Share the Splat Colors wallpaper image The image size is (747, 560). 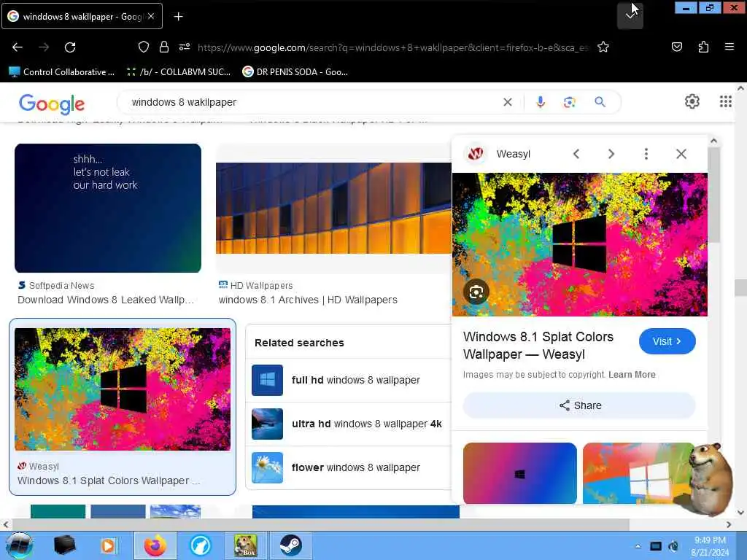click(579, 405)
